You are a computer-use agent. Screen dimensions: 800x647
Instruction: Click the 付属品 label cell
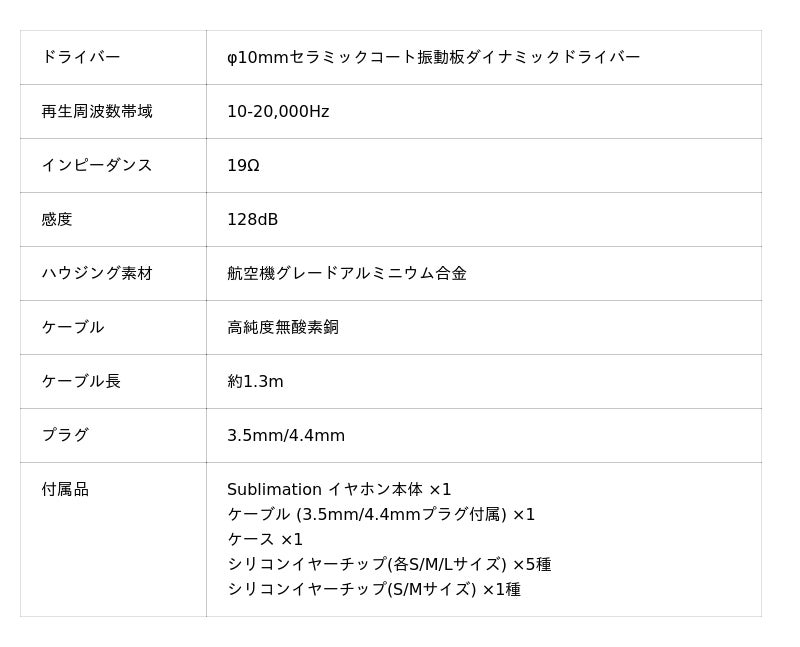(x=65, y=490)
